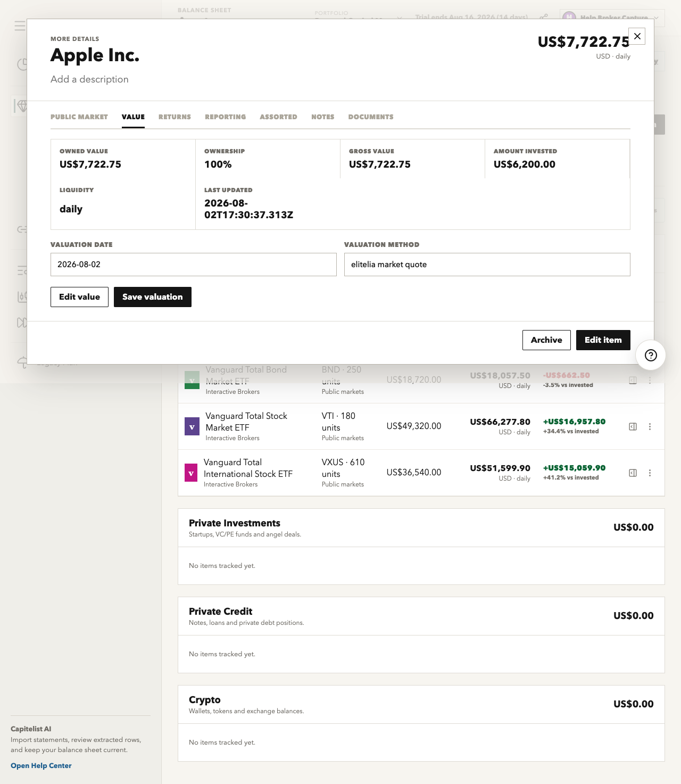681x784 pixels.
Task: Click the magenta VXUS logo icon
Action: [191, 473]
